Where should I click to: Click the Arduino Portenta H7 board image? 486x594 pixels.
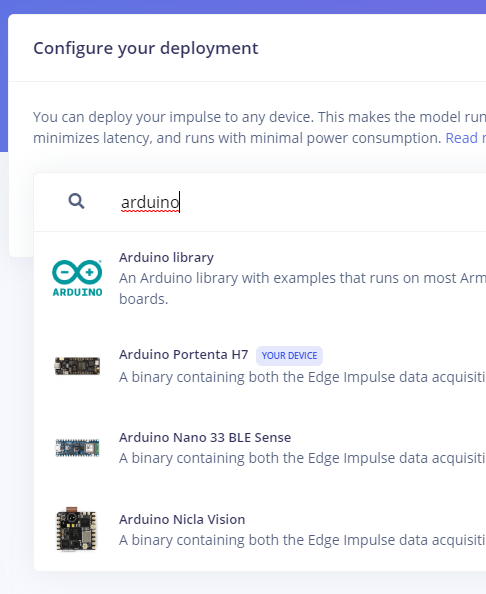77,366
